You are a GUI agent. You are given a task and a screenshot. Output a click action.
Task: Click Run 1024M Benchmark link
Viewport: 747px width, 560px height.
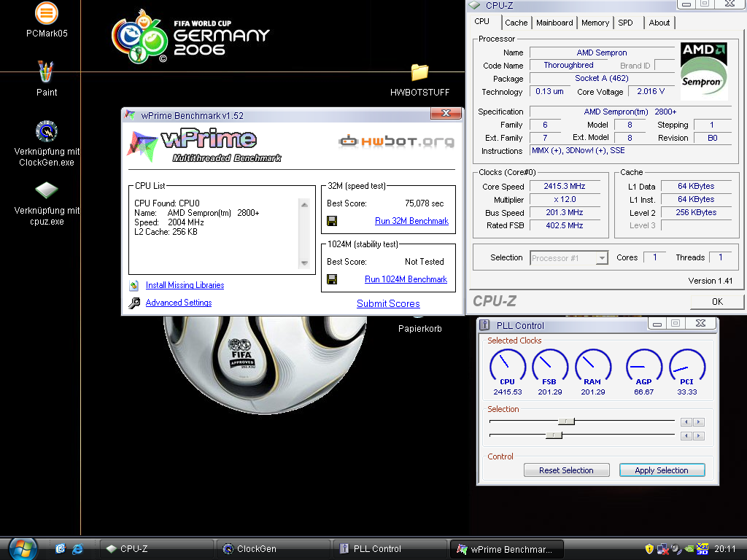406,279
